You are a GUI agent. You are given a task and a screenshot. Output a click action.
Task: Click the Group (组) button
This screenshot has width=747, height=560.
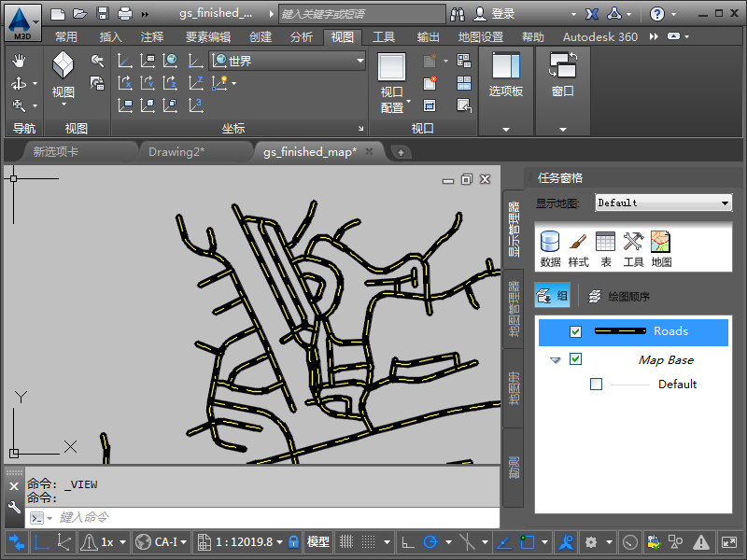pos(553,297)
